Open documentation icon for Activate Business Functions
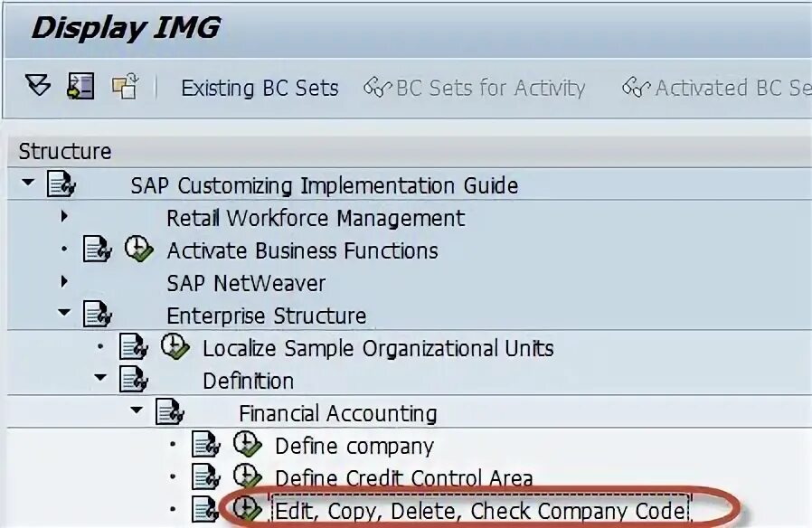812x528 pixels. 98,250
